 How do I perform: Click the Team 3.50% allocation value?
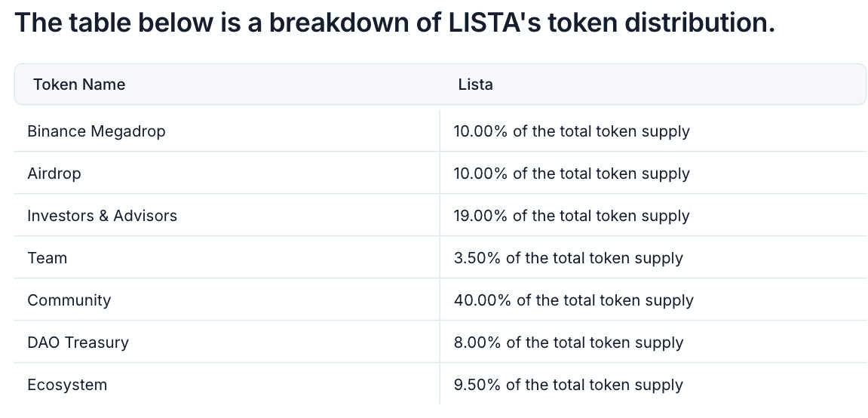568,258
